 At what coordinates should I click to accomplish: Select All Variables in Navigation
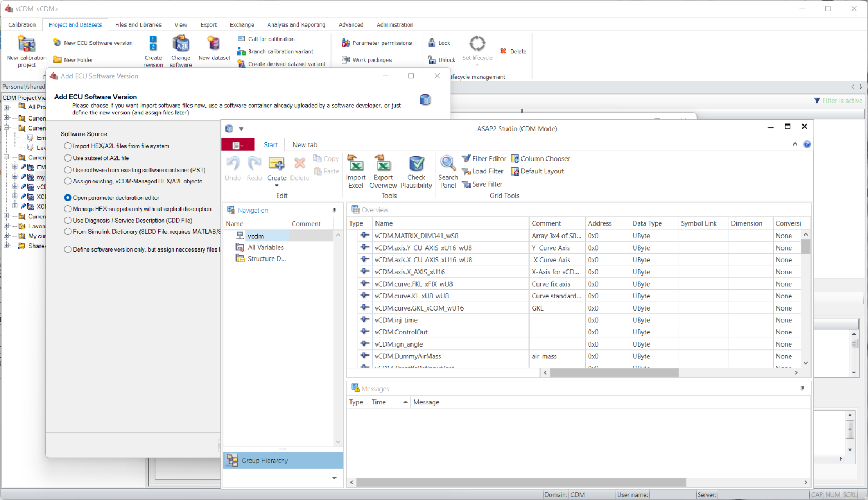265,248
